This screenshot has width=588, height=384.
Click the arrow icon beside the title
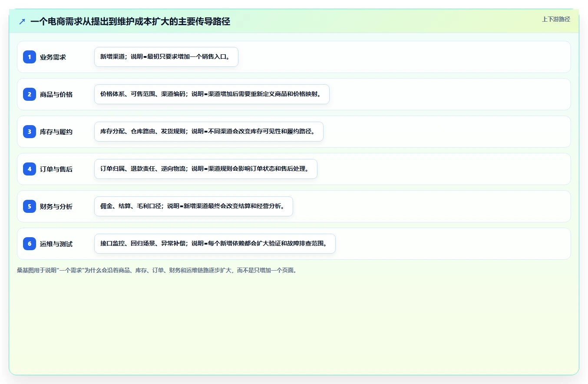point(22,22)
